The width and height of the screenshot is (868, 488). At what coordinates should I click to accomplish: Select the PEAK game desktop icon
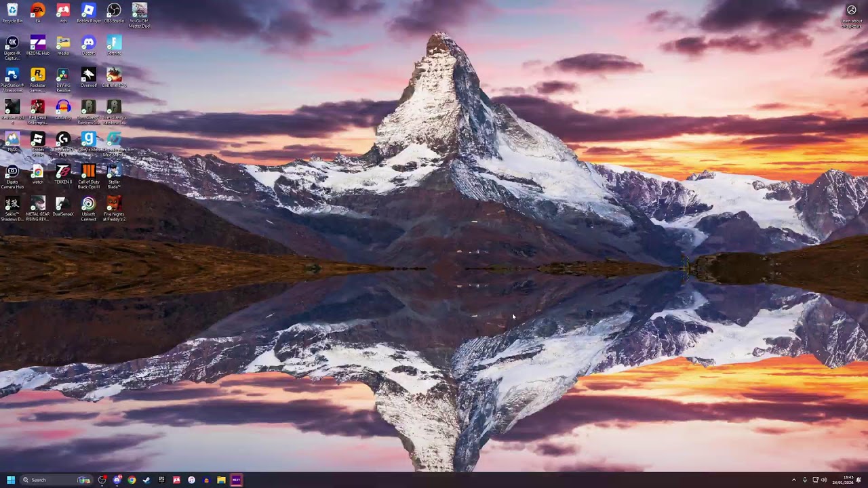[x=12, y=142]
